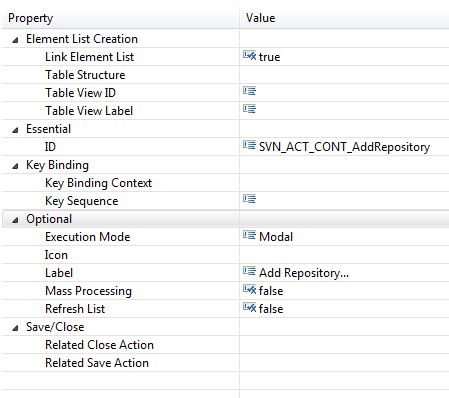Click the boolean icon in Refresh List row

(249, 308)
